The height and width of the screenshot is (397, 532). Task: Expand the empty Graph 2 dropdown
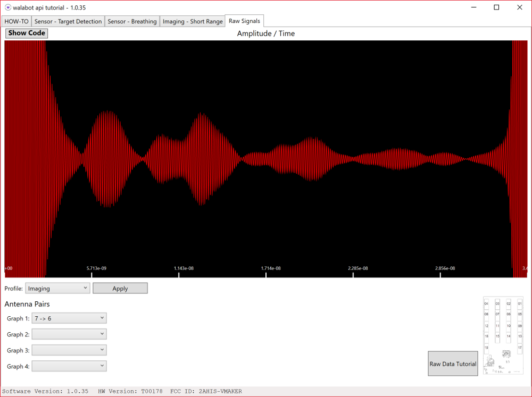69,334
